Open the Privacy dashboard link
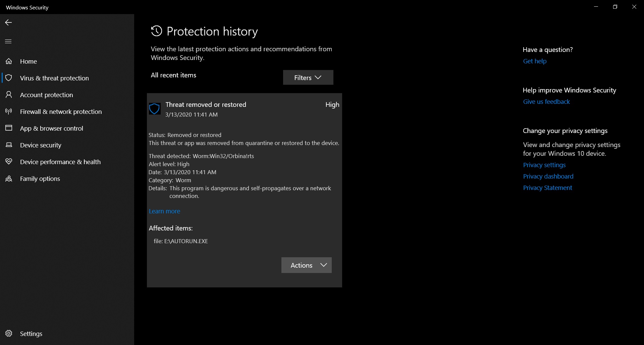 (548, 176)
